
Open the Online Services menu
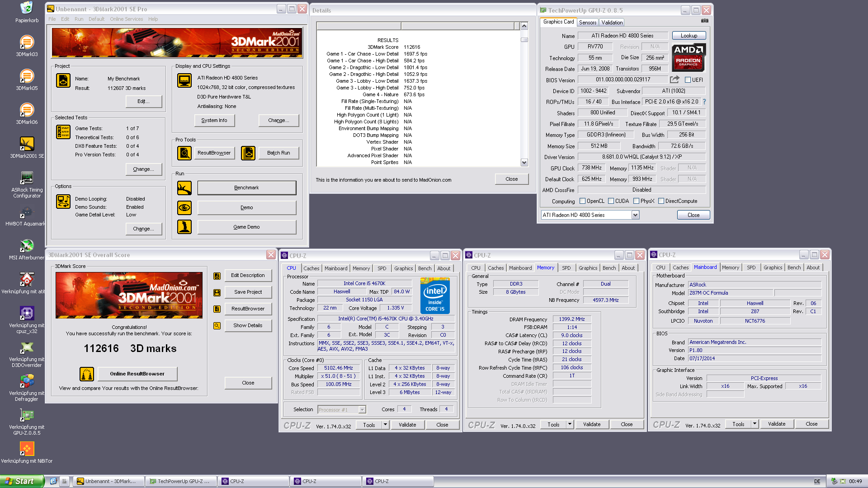coord(126,19)
